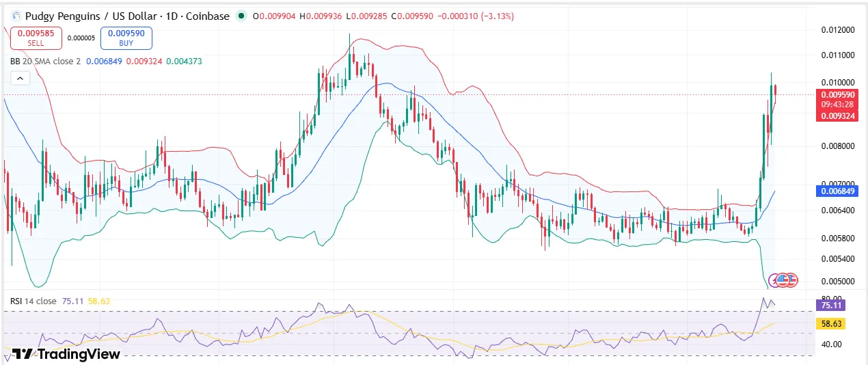Click the red BB upper value 0.009324 in the legend
The width and height of the screenshot is (868, 365).
click(144, 61)
